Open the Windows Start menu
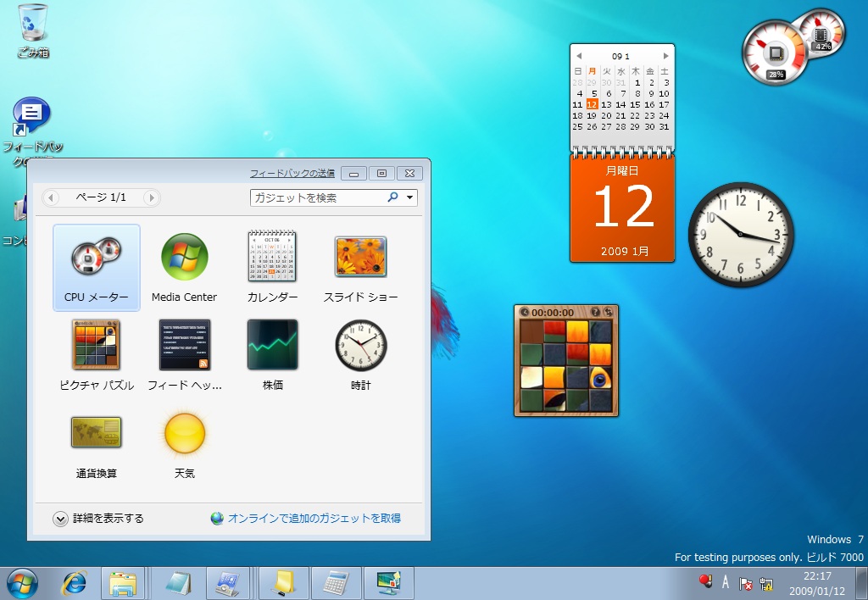868x600 pixels. coord(22,584)
